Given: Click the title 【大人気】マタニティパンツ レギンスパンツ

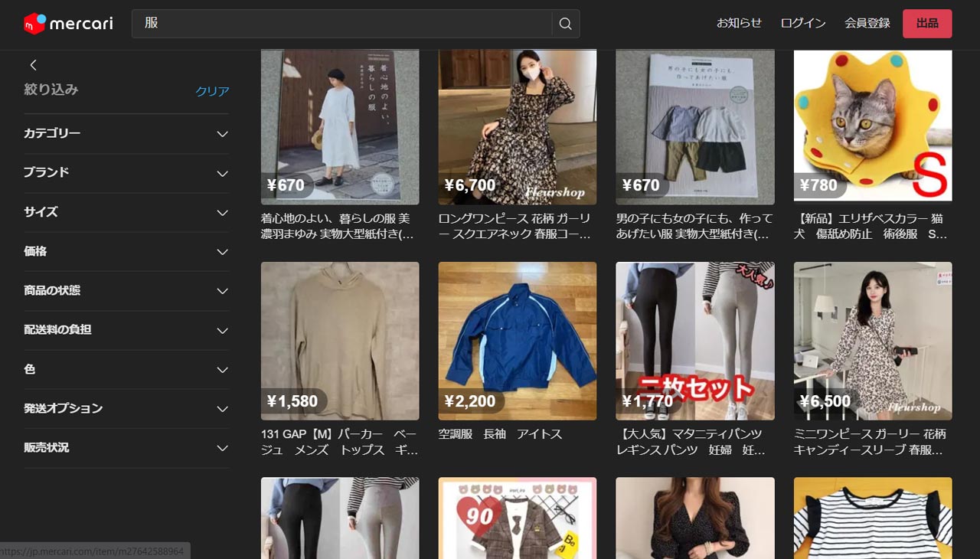Looking at the screenshot, I should point(691,442).
